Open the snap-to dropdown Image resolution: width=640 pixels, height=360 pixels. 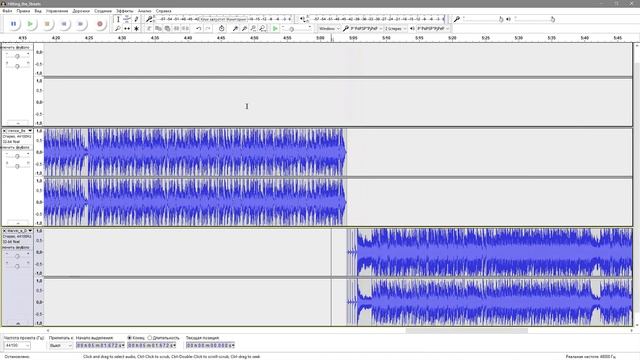point(60,346)
